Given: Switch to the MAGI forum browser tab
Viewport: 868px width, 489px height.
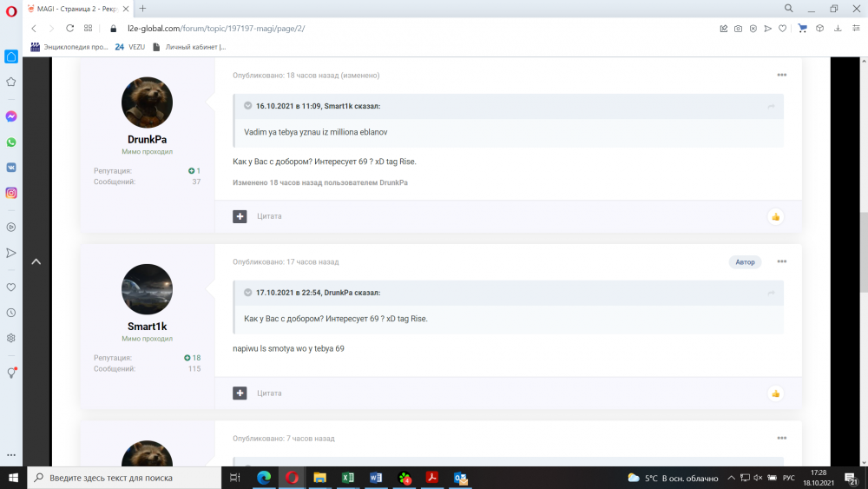Looking at the screenshot, I should tap(74, 8).
